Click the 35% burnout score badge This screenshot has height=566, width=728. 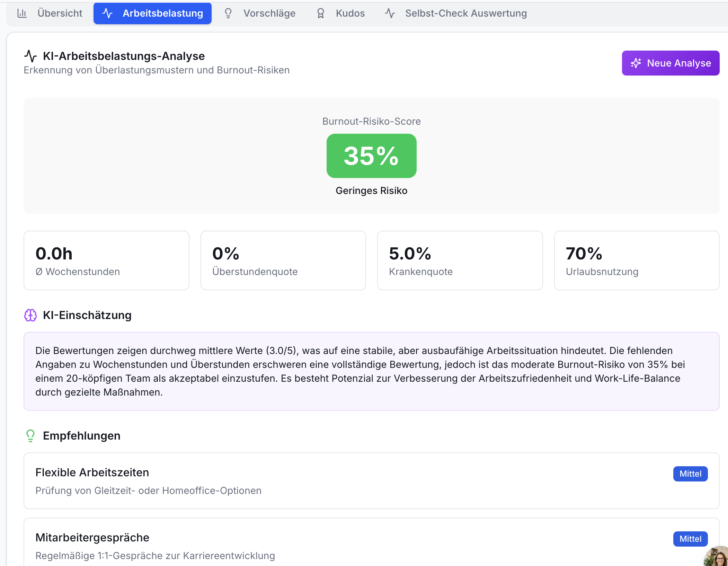[x=372, y=156]
